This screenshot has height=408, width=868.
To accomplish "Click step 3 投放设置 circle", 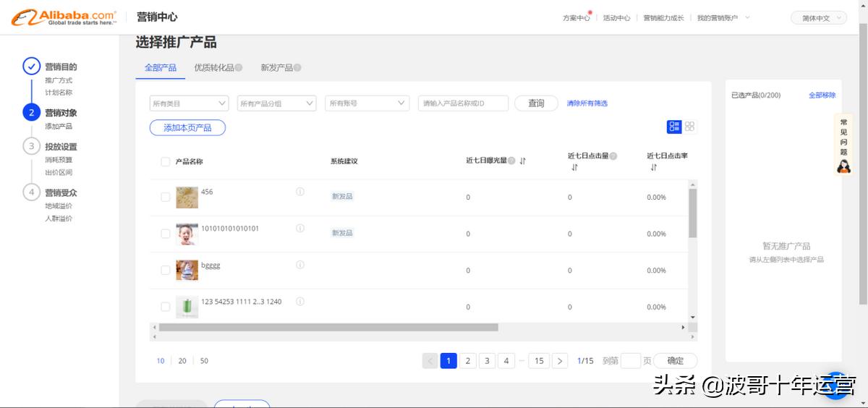I will 31,146.
